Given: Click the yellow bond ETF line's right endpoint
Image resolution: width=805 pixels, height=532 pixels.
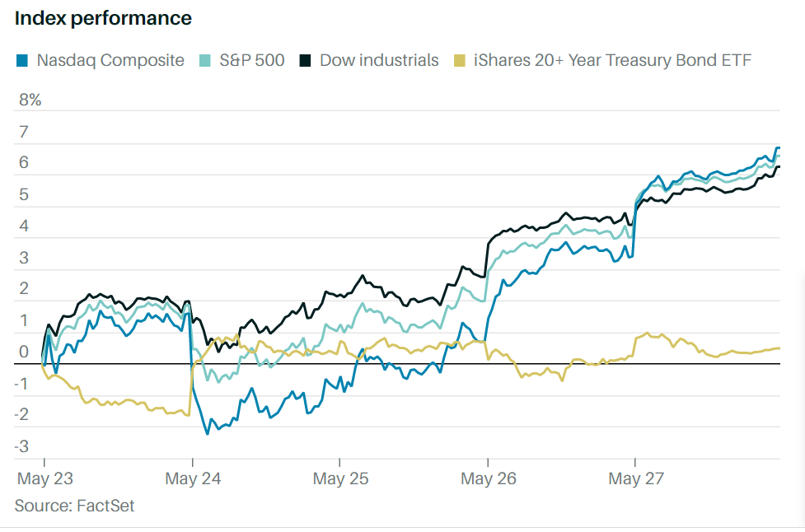Looking at the screenshot, I should coord(779,348).
